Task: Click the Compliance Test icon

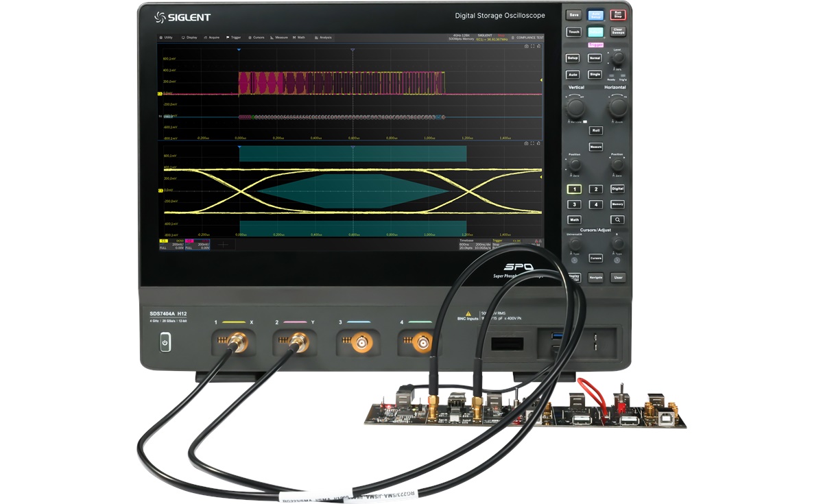Action: (x=527, y=38)
